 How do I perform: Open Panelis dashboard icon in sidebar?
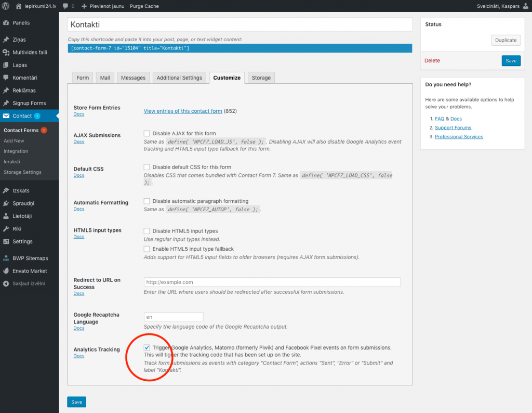pyautogui.click(x=6, y=23)
